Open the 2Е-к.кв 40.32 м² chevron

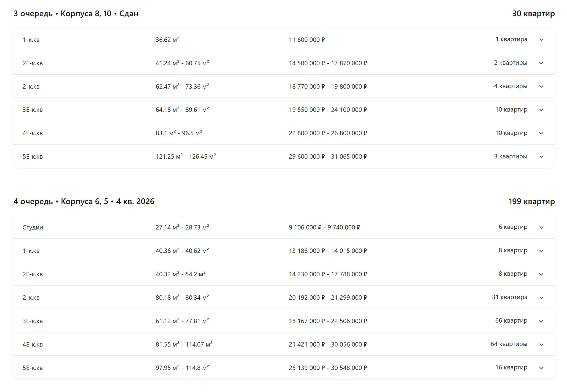[541, 274]
